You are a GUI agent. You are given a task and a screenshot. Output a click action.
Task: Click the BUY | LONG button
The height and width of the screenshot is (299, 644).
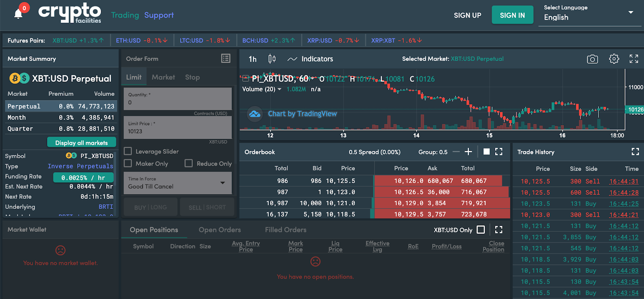(x=151, y=207)
